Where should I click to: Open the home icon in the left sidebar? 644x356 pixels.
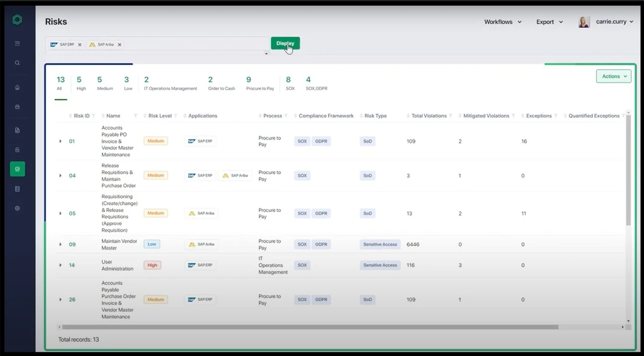[17, 87]
